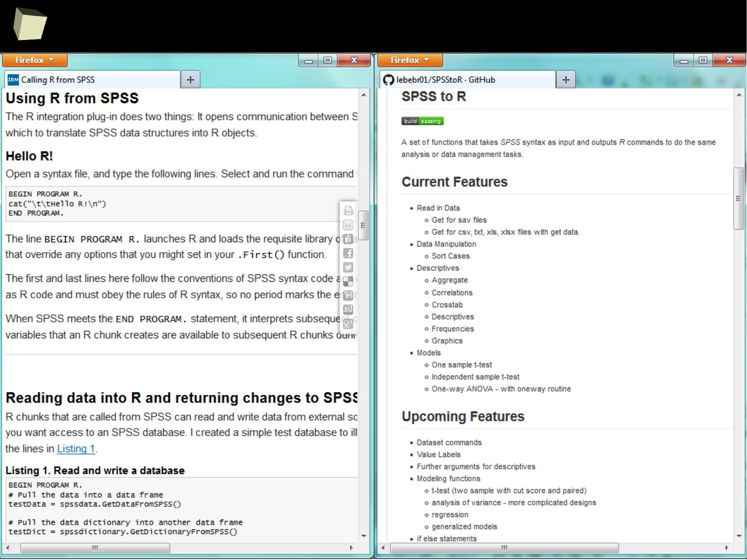
Task: Click horizontal scrollbar thumb in left window
Action: coord(95,548)
